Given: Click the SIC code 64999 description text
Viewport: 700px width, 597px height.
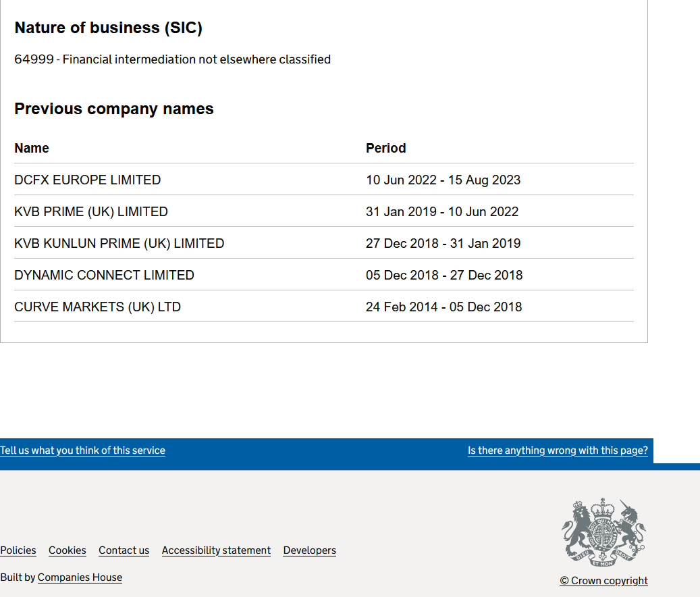Looking at the screenshot, I should 172,59.
